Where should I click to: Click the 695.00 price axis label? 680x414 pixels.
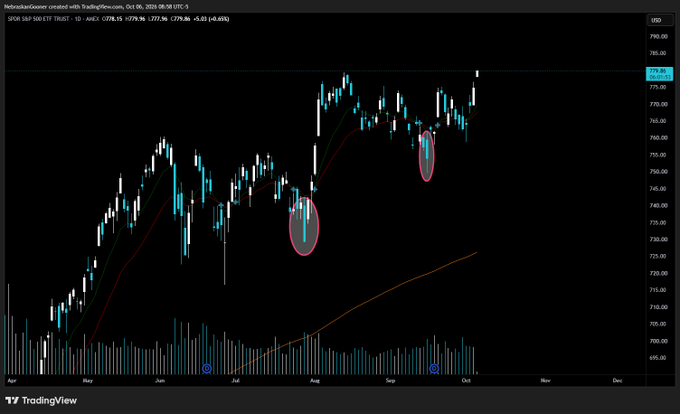click(x=658, y=358)
